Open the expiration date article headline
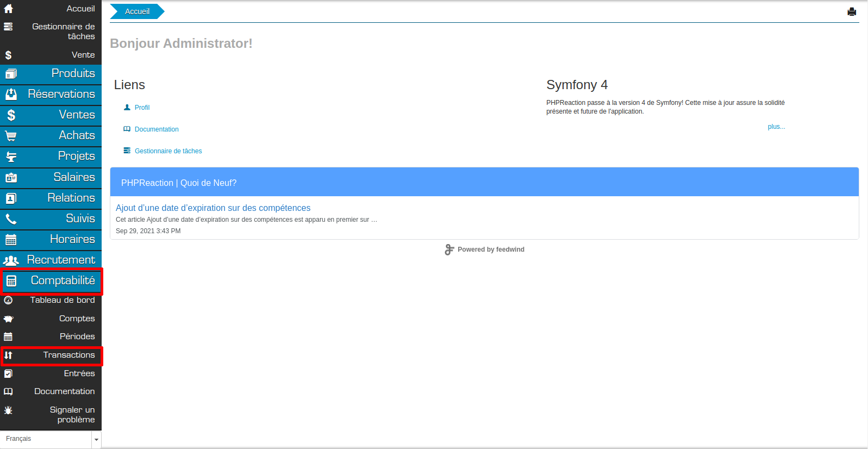Screen dimensions: 868x449 213,208
